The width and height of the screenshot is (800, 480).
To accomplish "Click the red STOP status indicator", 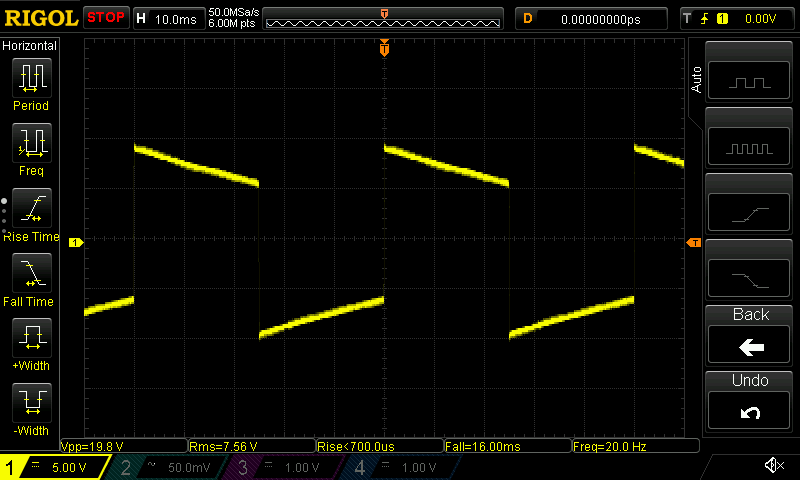I will (x=106, y=18).
